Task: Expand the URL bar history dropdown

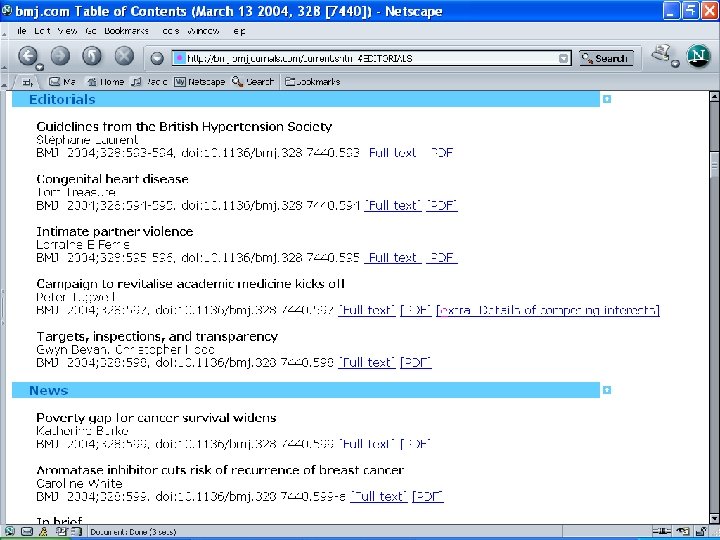Action: pyautogui.click(x=563, y=58)
